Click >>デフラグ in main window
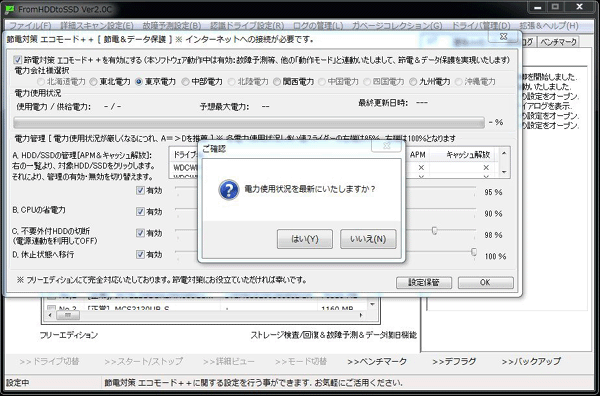This screenshot has width=600, height=396. point(454,362)
